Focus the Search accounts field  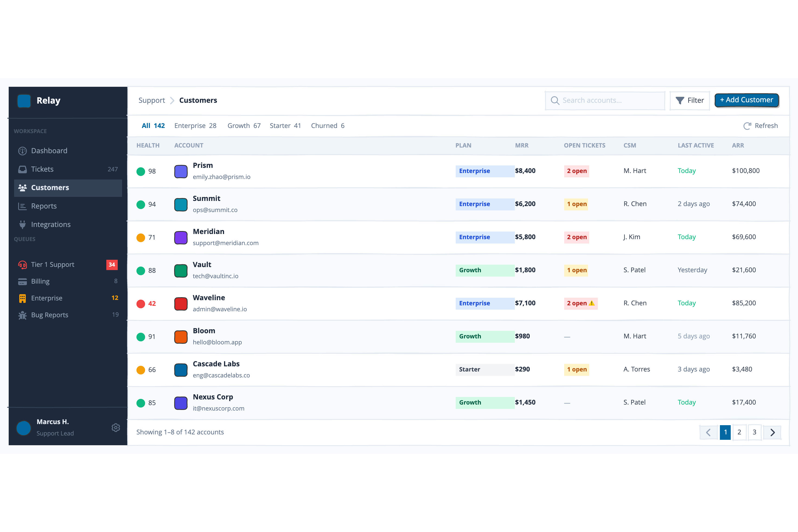click(x=605, y=100)
